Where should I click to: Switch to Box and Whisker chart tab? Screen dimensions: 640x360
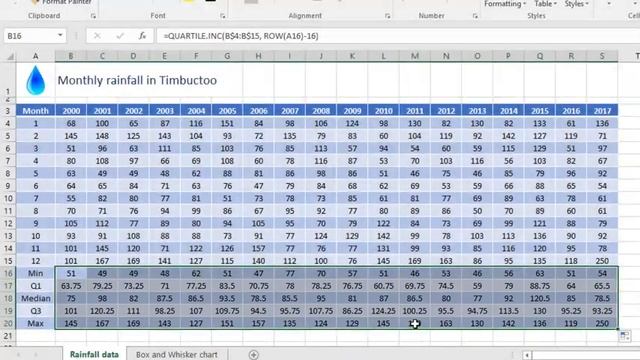[x=176, y=354]
